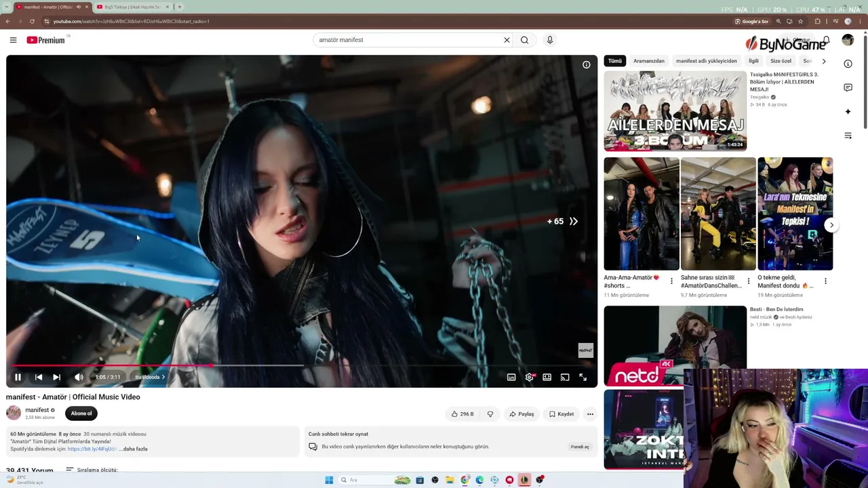Open Windows Start menu

(329, 480)
